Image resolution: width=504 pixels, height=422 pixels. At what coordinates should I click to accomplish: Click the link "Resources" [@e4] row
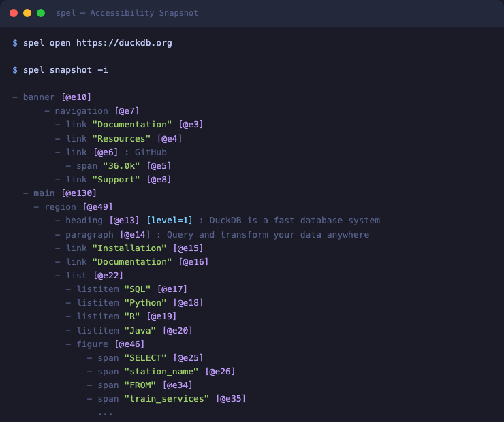pos(119,138)
